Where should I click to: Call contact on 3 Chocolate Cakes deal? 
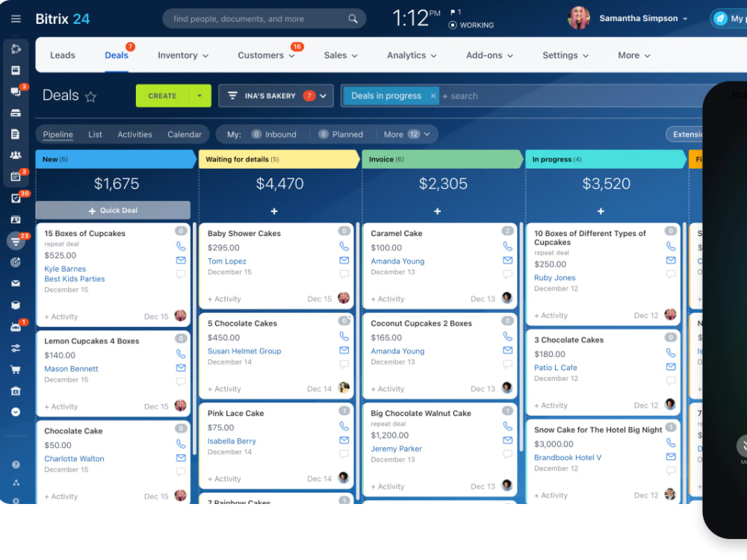670,352
